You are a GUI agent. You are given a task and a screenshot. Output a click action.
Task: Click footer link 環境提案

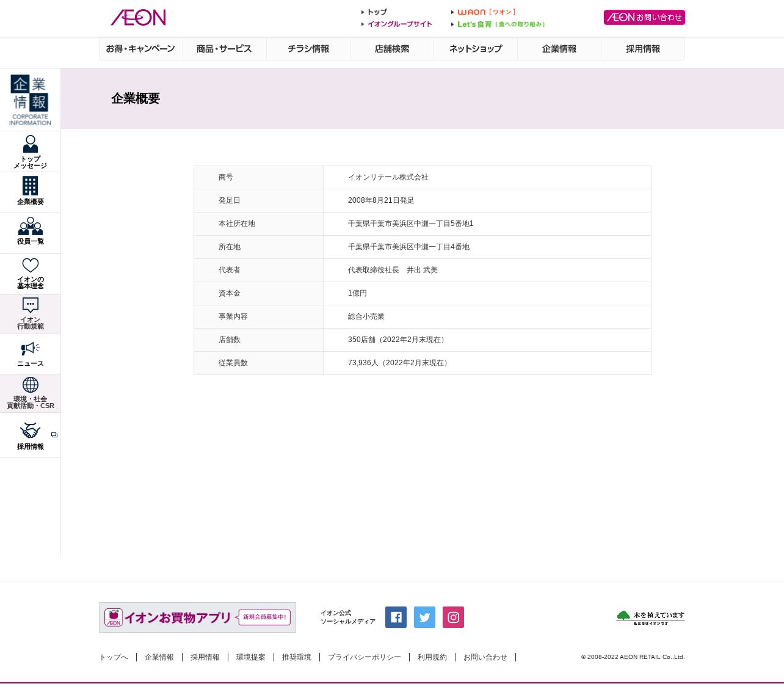click(x=251, y=657)
